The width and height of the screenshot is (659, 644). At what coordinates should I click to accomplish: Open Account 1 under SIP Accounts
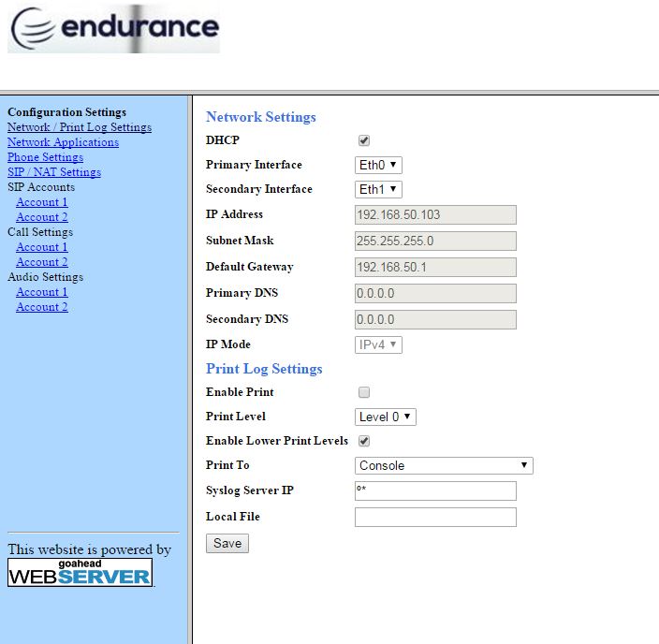42,202
